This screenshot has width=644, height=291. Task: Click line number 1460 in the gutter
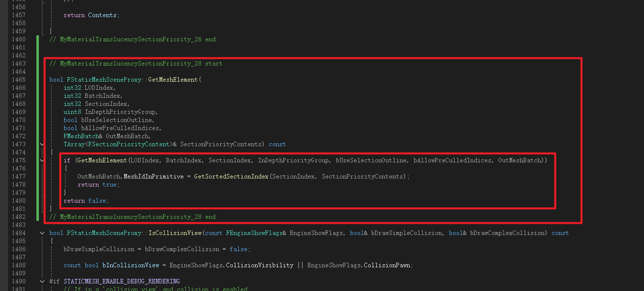point(18,39)
